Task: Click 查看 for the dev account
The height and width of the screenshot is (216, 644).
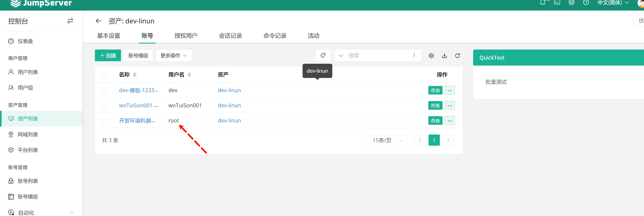Action: (435, 91)
